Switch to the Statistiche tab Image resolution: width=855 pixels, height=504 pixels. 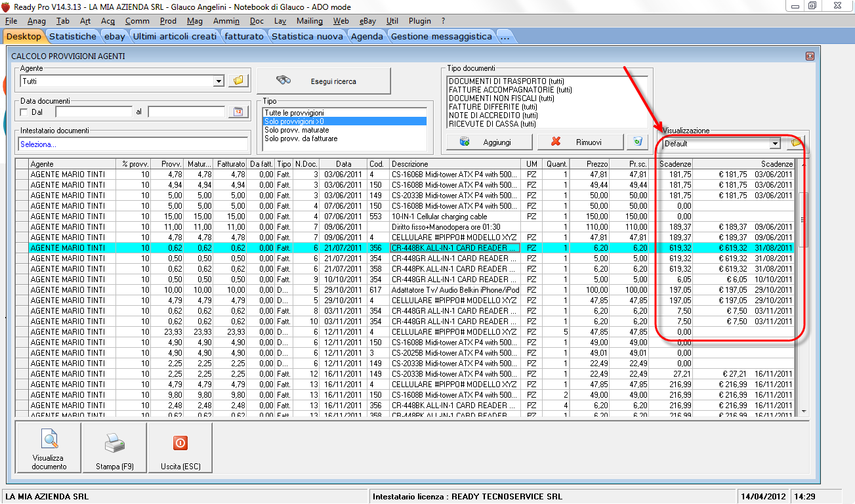pos(72,37)
